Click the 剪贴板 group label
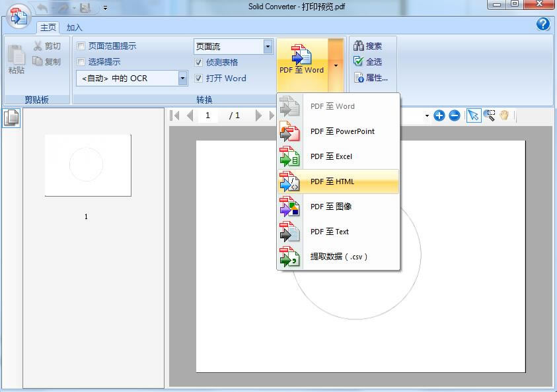Viewport: 557px width, 392px height. point(36,100)
